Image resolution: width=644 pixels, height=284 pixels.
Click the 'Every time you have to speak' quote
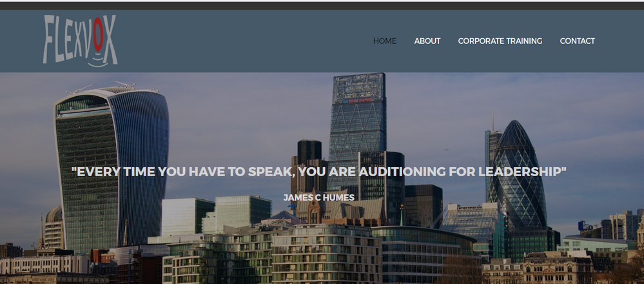click(318, 172)
